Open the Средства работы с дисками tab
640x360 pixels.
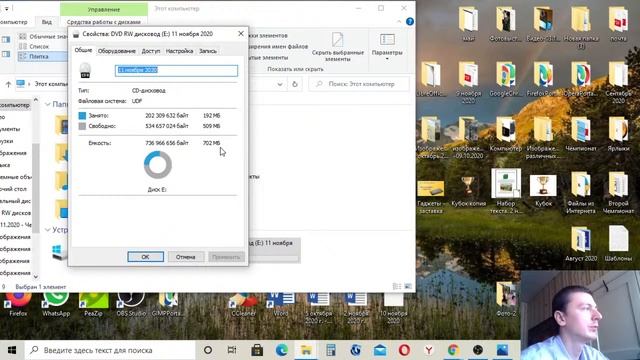tap(104, 22)
